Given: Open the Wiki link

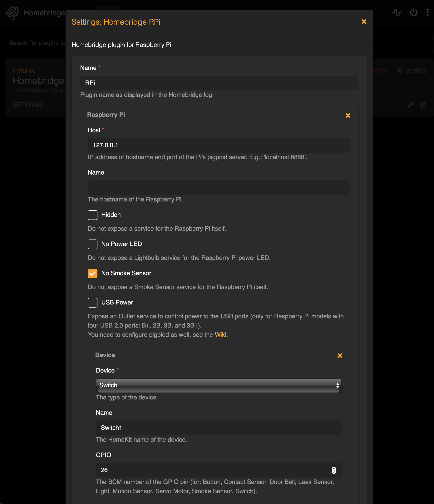Looking at the screenshot, I should (x=220, y=335).
